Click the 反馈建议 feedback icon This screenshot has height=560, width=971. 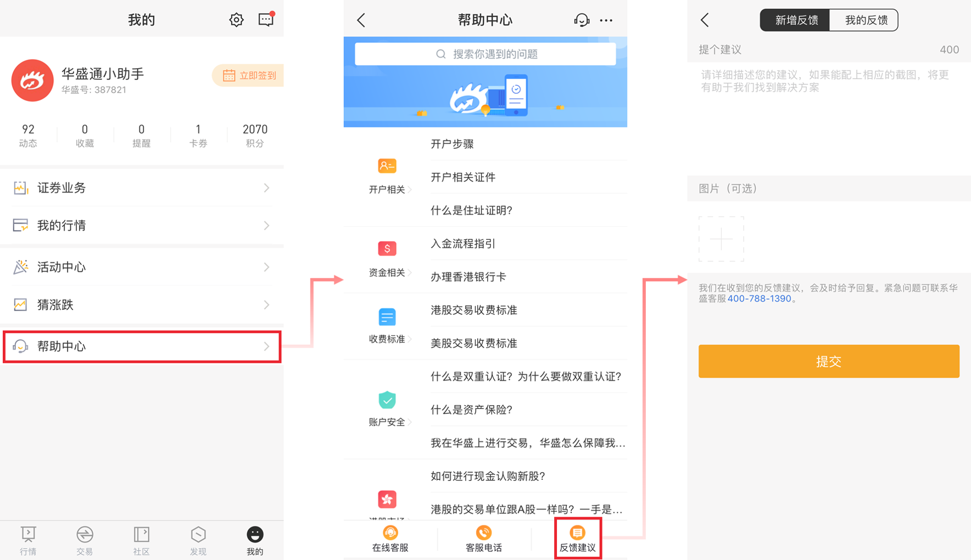click(577, 533)
